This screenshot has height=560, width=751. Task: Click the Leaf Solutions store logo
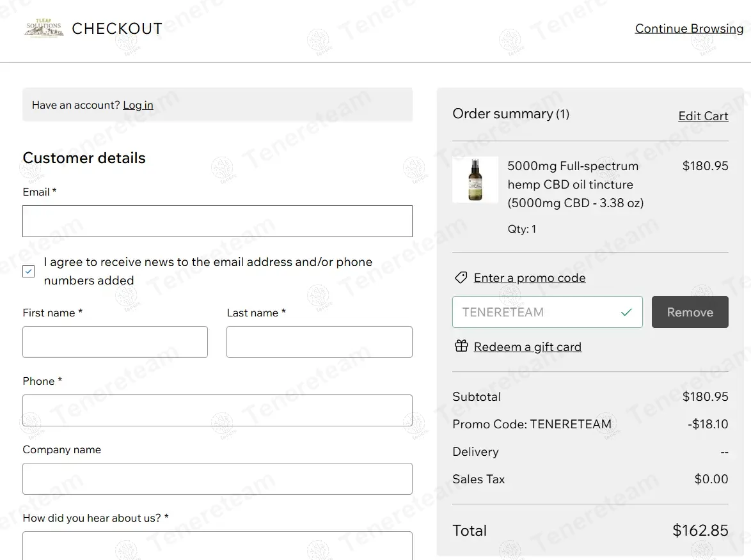pos(43,28)
